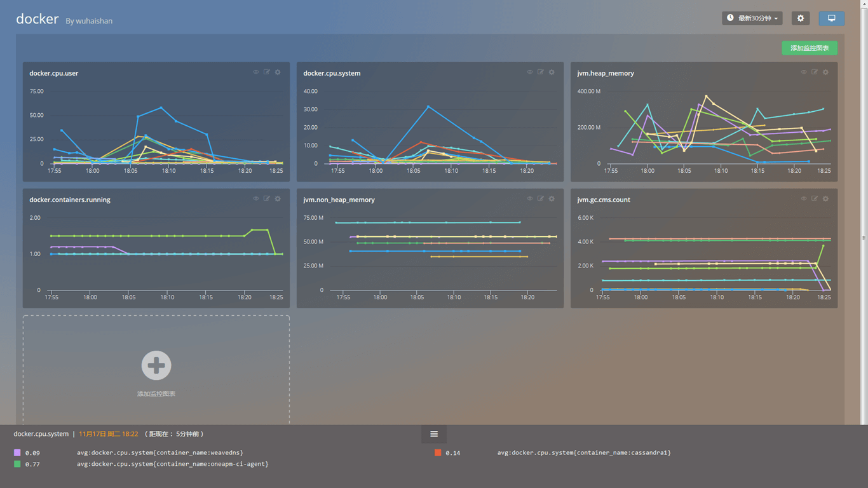Click legend entry container_name:weavedns

point(160,453)
